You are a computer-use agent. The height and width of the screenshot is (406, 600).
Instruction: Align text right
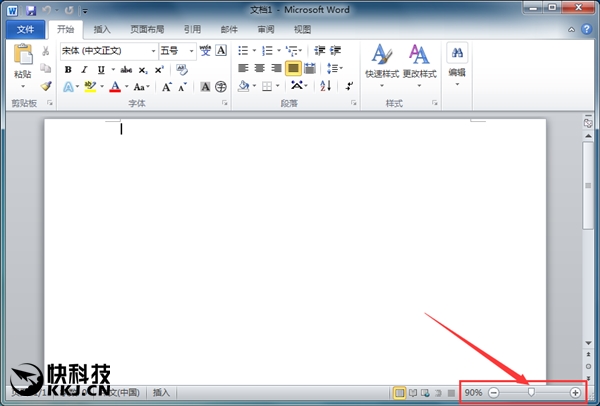276,68
